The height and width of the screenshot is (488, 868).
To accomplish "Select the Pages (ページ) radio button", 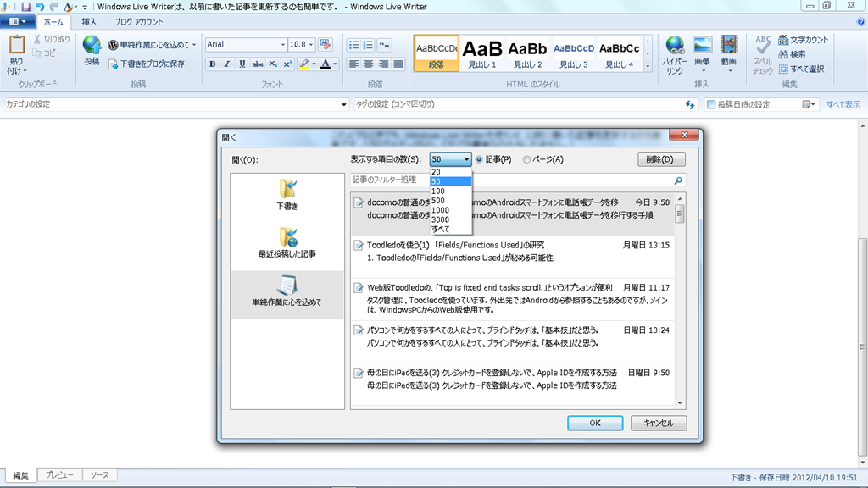I will point(526,159).
